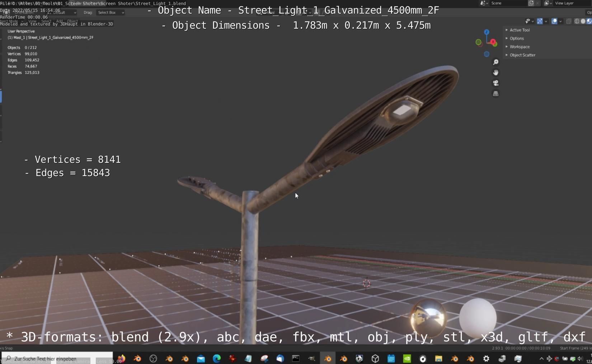Select the large street lamp head
Screen dimensions: 592x364
tap(384, 115)
